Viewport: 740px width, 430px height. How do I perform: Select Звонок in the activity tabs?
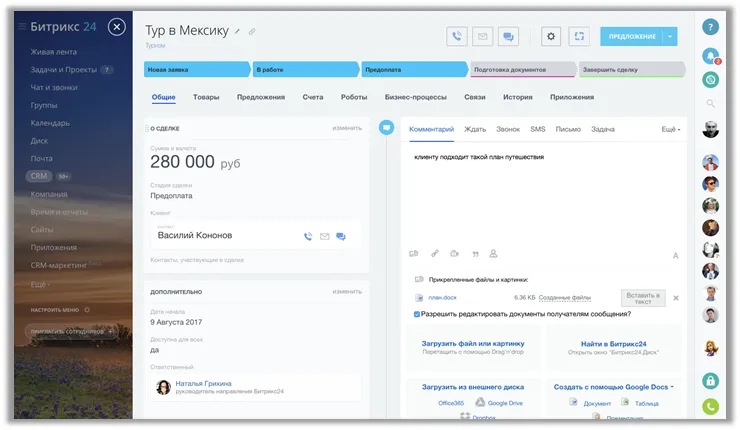click(507, 130)
